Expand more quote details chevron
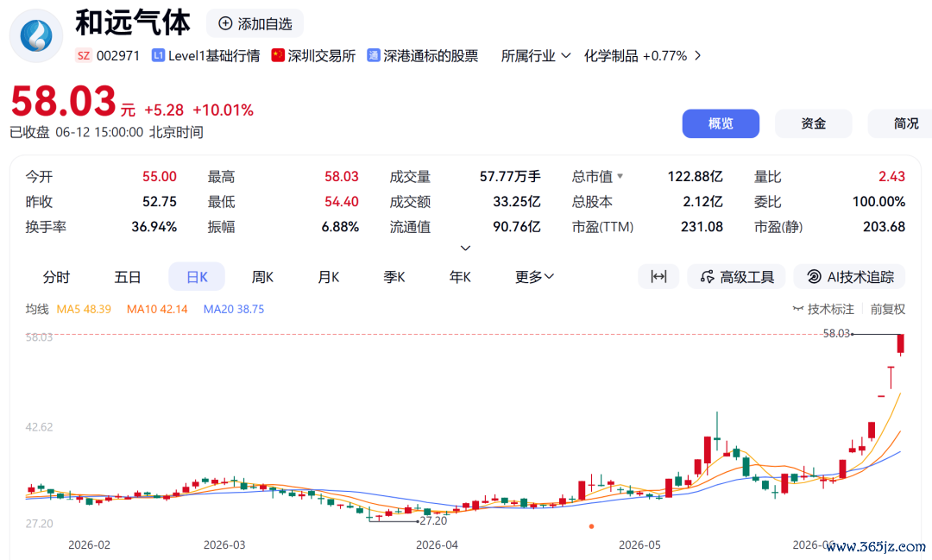Viewport: 932px width, 560px height. click(465, 248)
